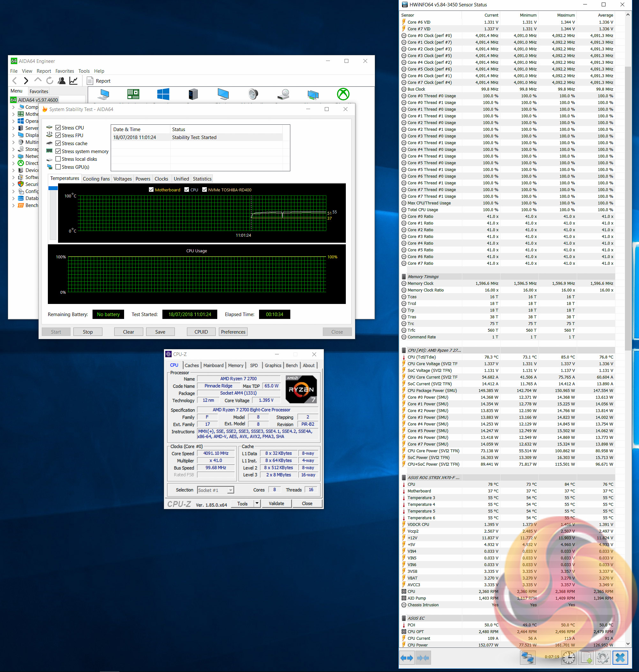Enable Stress local disks checkbox
This screenshot has height=672, width=639.
58,159
